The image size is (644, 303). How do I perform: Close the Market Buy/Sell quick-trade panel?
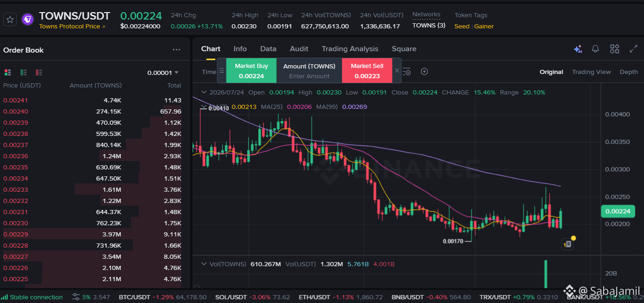pyautogui.click(x=397, y=71)
